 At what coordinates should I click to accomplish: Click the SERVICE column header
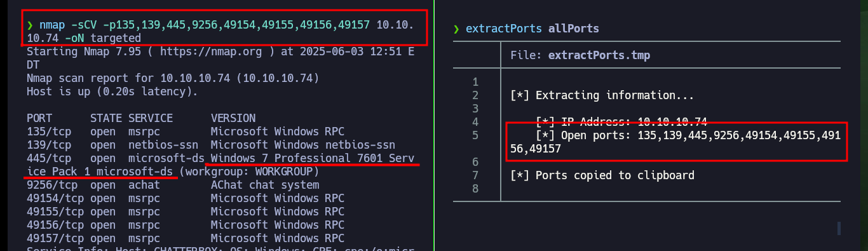click(150, 118)
